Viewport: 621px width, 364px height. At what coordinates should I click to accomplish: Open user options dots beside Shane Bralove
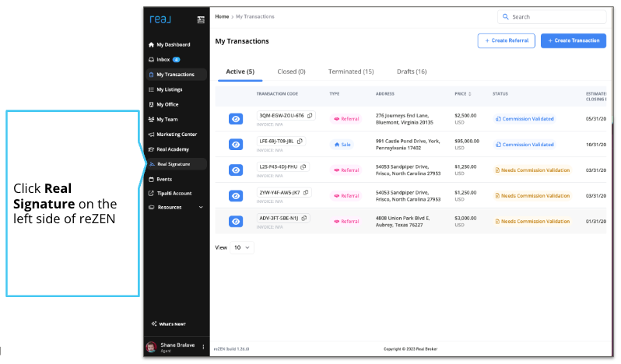(x=203, y=347)
